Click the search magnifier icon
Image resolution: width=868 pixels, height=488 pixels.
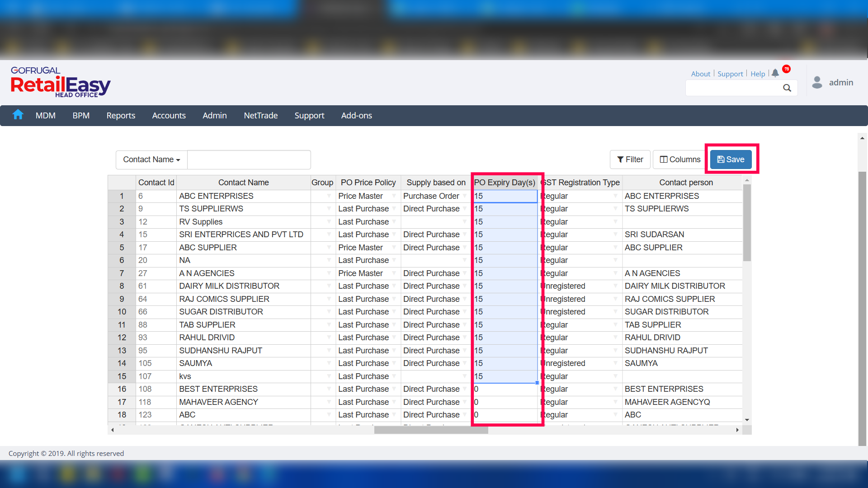[787, 88]
